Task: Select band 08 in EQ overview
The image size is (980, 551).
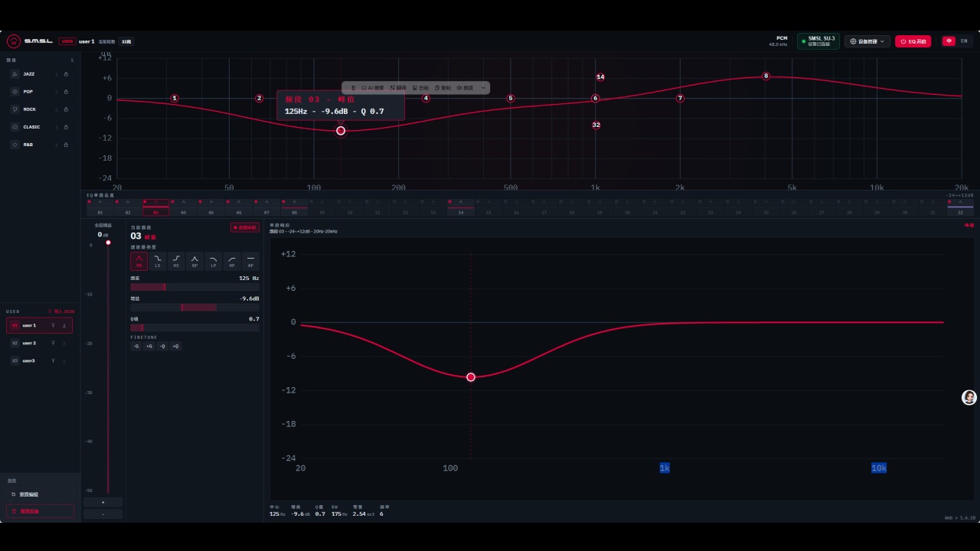Action: [295, 207]
